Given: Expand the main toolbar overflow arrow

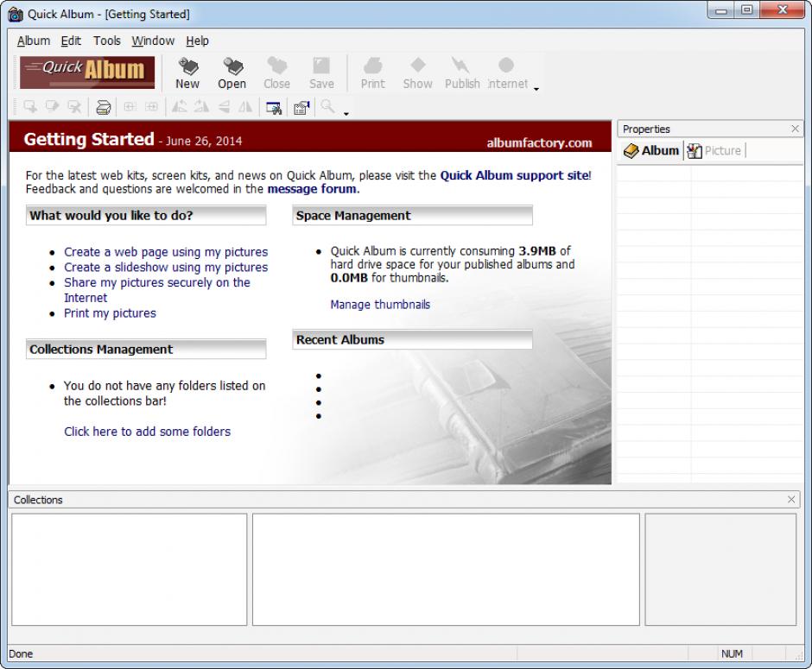Looking at the screenshot, I should (536, 89).
